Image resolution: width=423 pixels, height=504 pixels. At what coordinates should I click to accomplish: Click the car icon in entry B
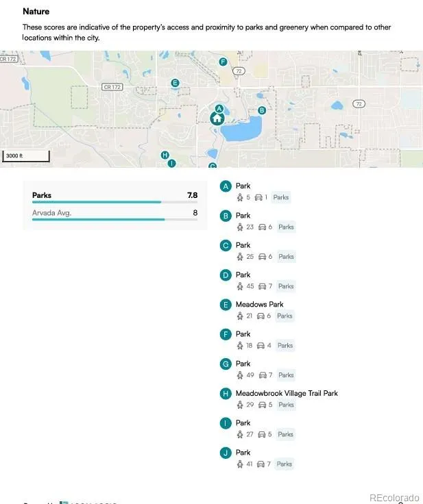(x=262, y=227)
